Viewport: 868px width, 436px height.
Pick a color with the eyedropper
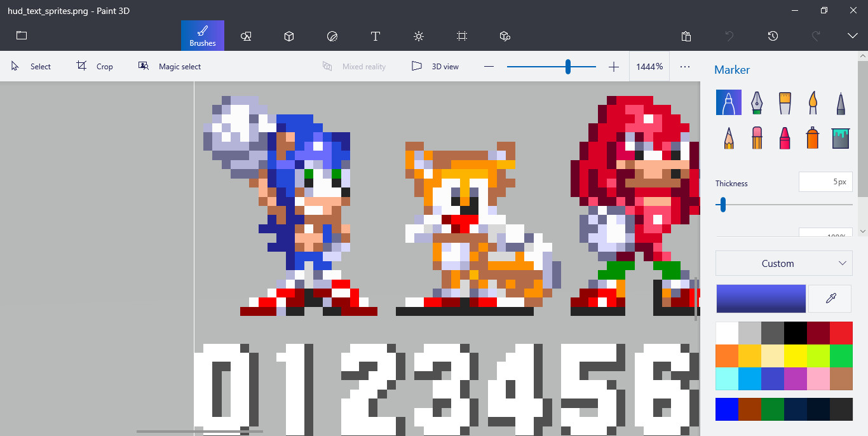(x=830, y=298)
